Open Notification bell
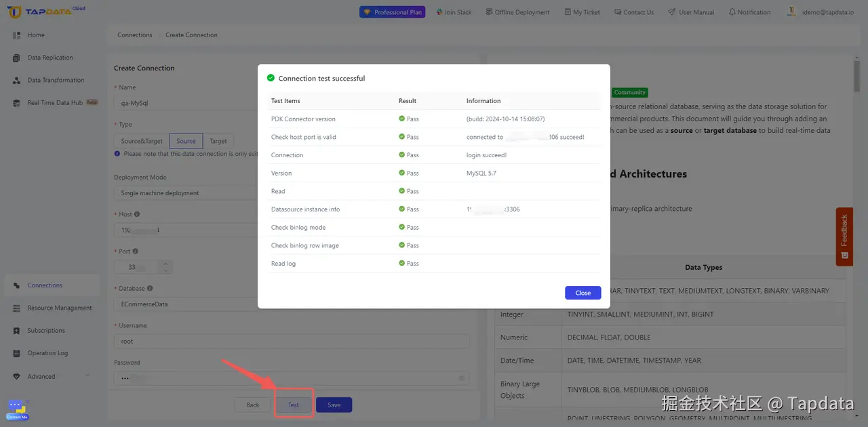 click(x=749, y=12)
